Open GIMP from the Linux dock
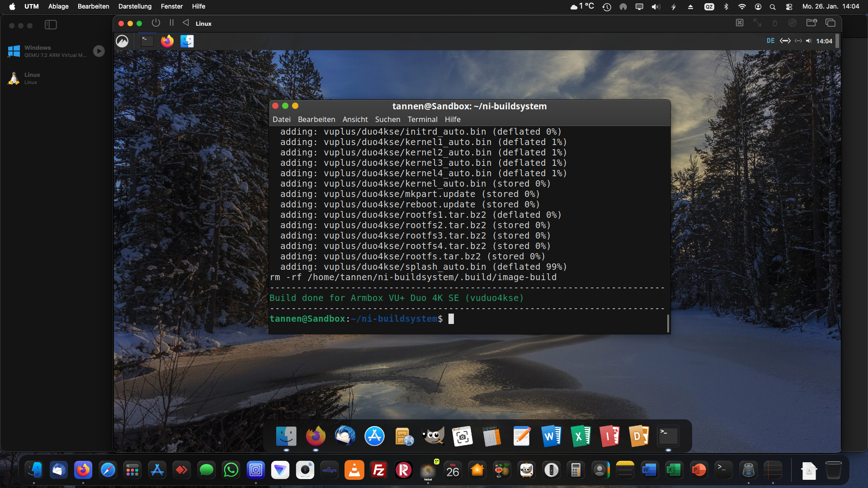Screen dimensions: 868x488 tap(433, 436)
